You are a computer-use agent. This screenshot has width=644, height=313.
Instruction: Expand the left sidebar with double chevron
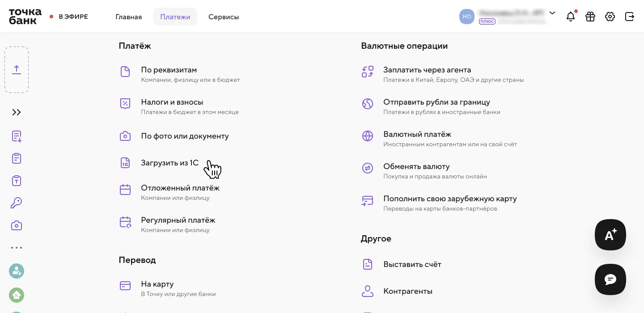pyautogui.click(x=17, y=112)
